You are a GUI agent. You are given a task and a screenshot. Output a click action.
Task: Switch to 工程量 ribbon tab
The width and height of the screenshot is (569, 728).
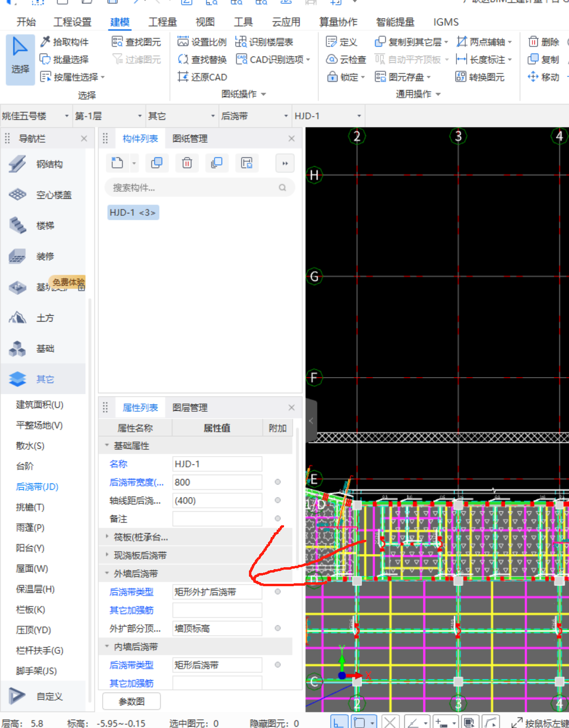[162, 22]
